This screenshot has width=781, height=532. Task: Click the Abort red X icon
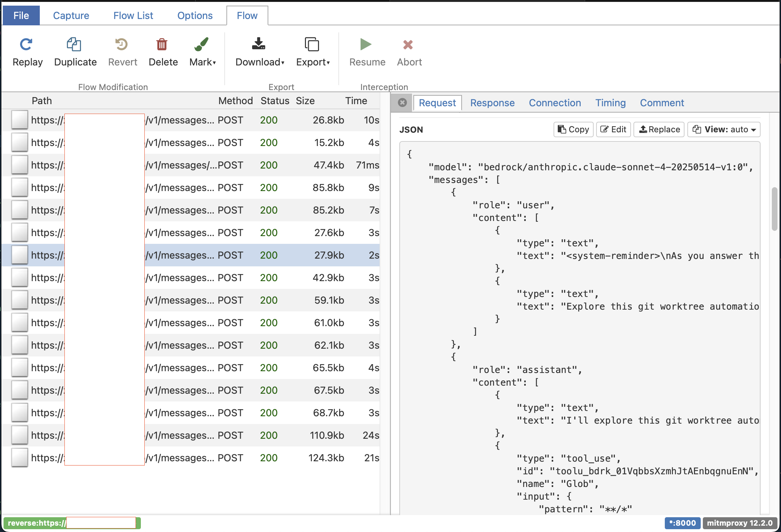pos(408,45)
